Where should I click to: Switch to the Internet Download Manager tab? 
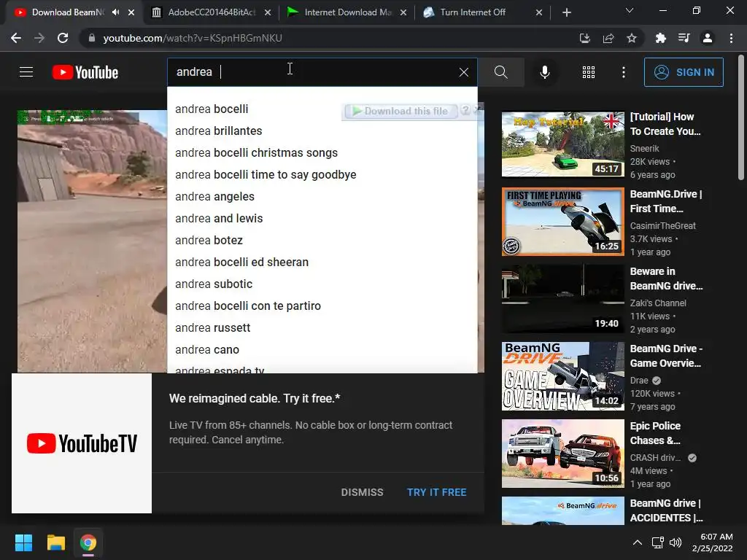pos(348,12)
